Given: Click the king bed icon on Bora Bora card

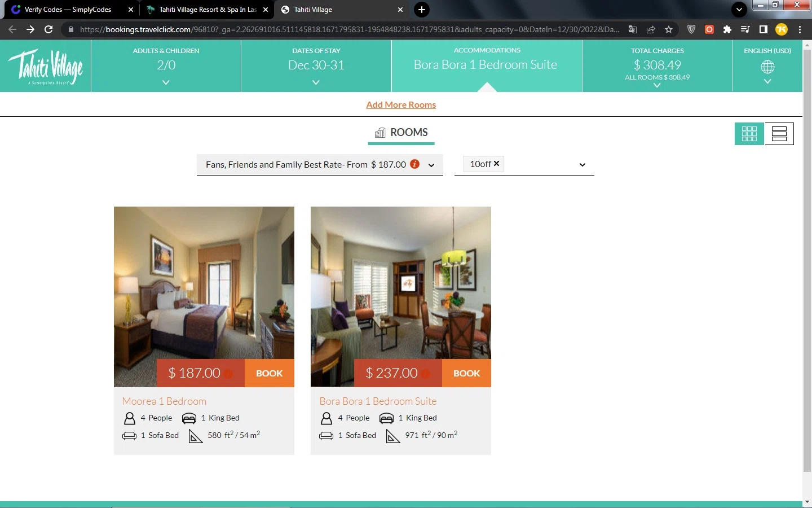Looking at the screenshot, I should pyautogui.click(x=386, y=418).
